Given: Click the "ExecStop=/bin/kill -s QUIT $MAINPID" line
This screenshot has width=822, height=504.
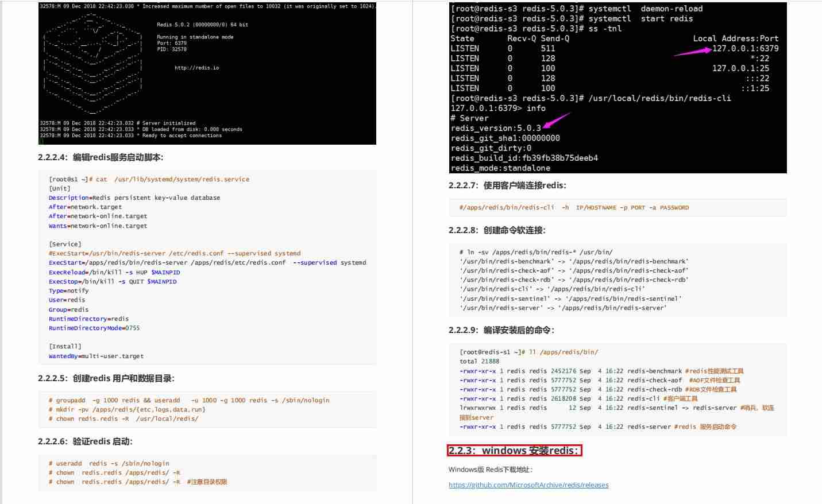Looking at the screenshot, I should coord(113,281).
